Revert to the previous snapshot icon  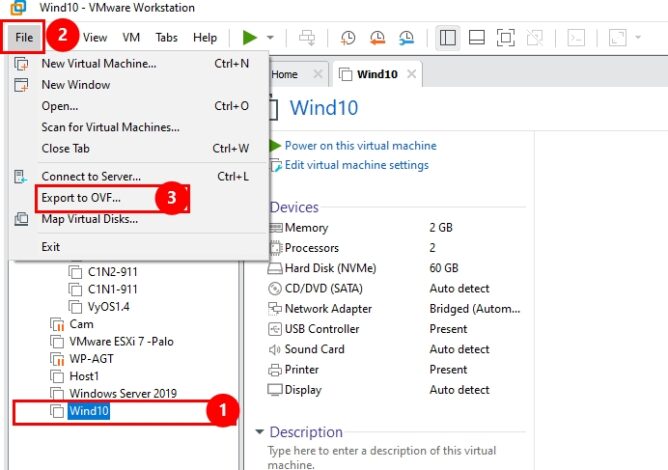(377, 37)
